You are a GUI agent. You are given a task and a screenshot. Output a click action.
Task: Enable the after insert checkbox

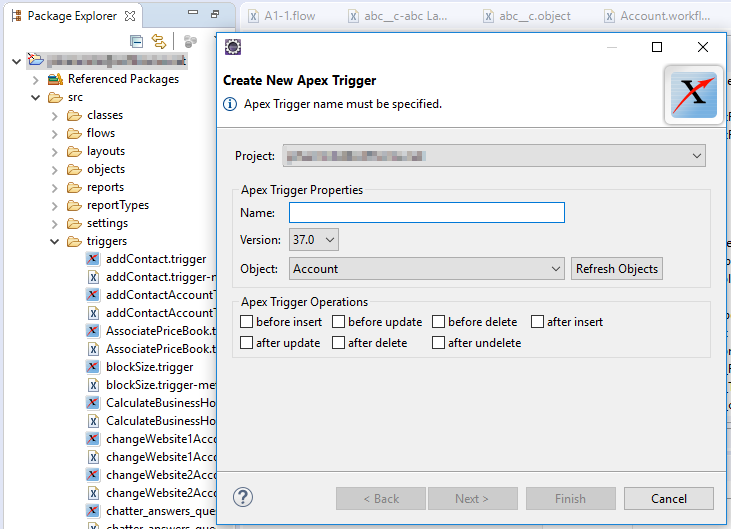click(537, 322)
